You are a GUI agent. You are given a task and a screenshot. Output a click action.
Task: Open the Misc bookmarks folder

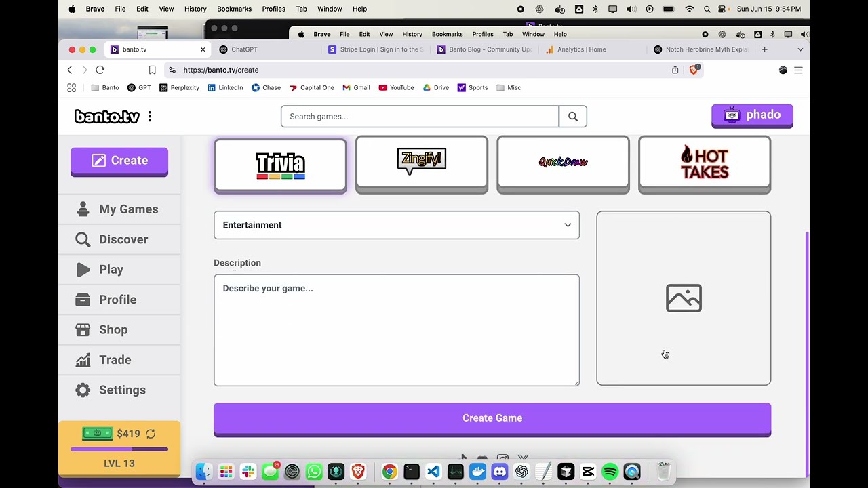509,87
